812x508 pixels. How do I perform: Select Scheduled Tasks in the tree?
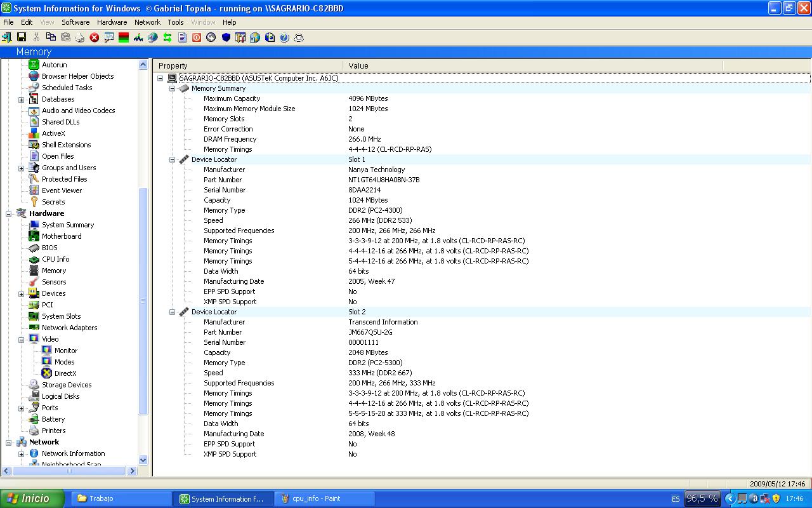tap(67, 88)
